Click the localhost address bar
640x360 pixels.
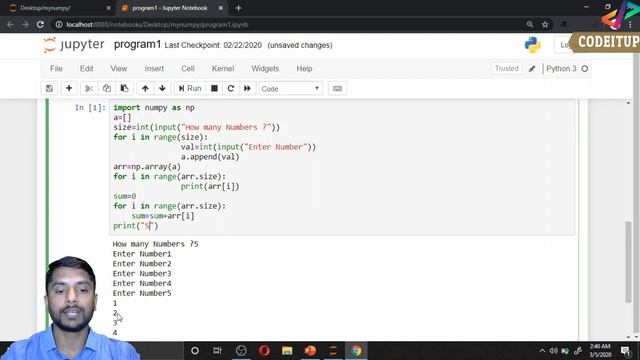[286, 24]
